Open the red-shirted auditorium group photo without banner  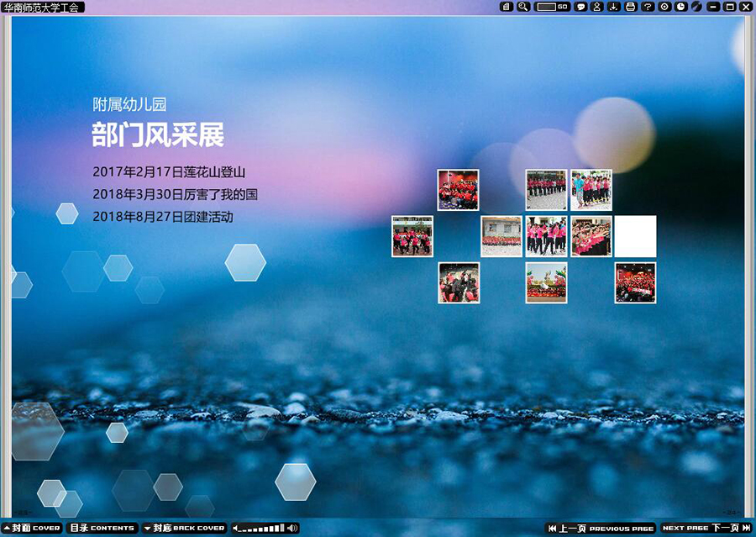458,190
